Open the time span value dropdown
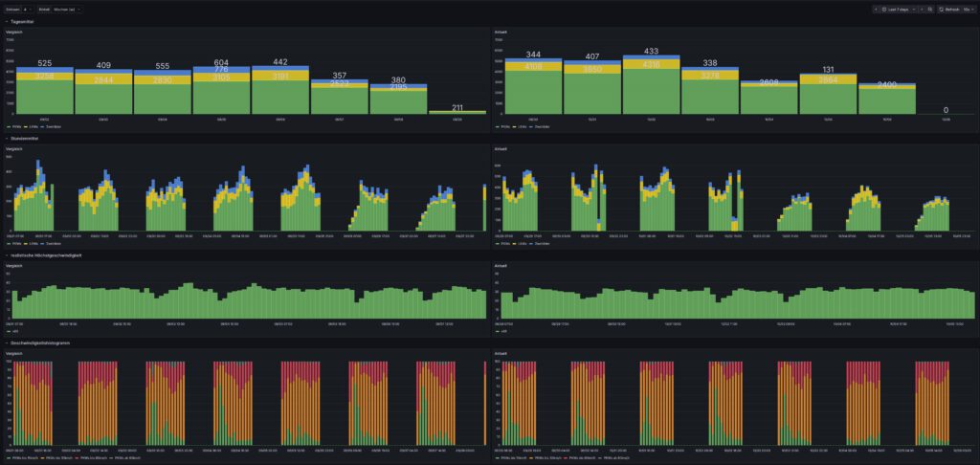The image size is (980, 465). click(28, 9)
